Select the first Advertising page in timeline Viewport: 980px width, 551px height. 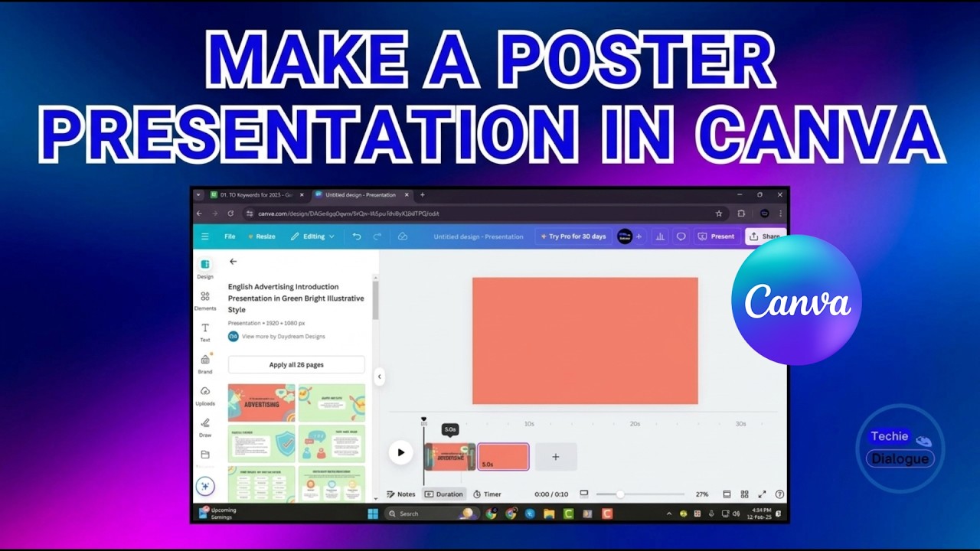[x=450, y=457]
